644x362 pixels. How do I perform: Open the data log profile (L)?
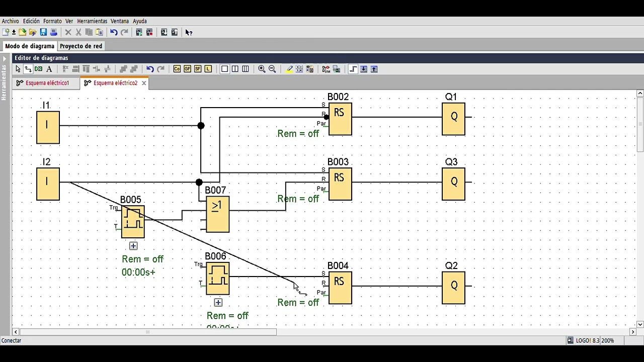click(208, 69)
